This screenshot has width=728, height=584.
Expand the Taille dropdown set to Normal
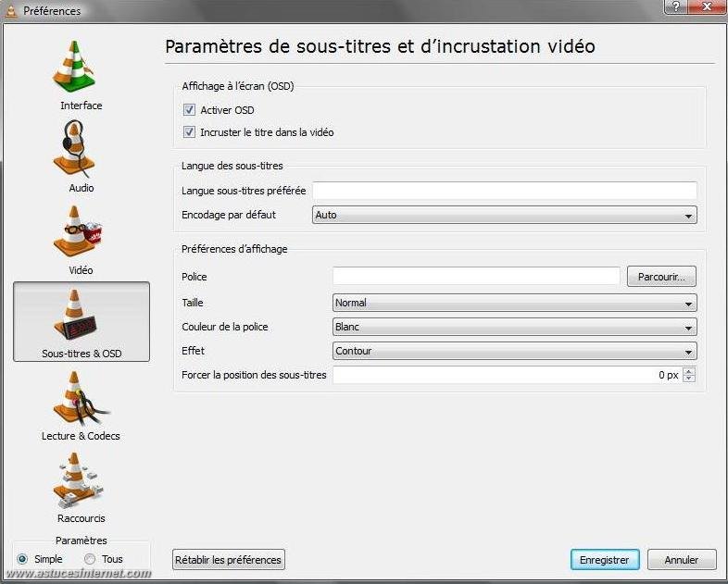(515, 303)
